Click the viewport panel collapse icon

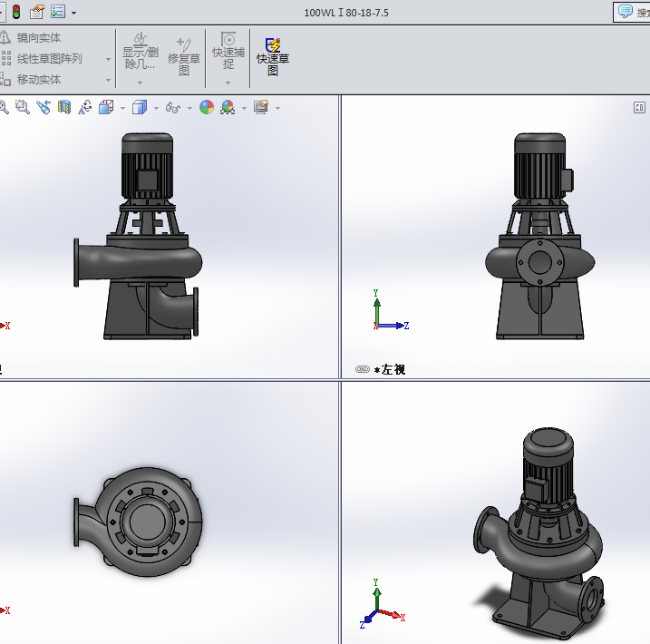(639, 108)
